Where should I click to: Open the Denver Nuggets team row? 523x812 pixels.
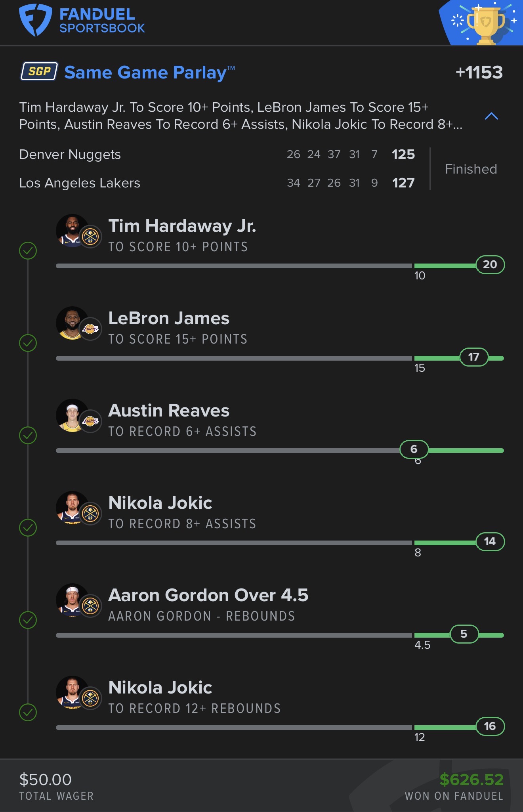click(x=70, y=155)
